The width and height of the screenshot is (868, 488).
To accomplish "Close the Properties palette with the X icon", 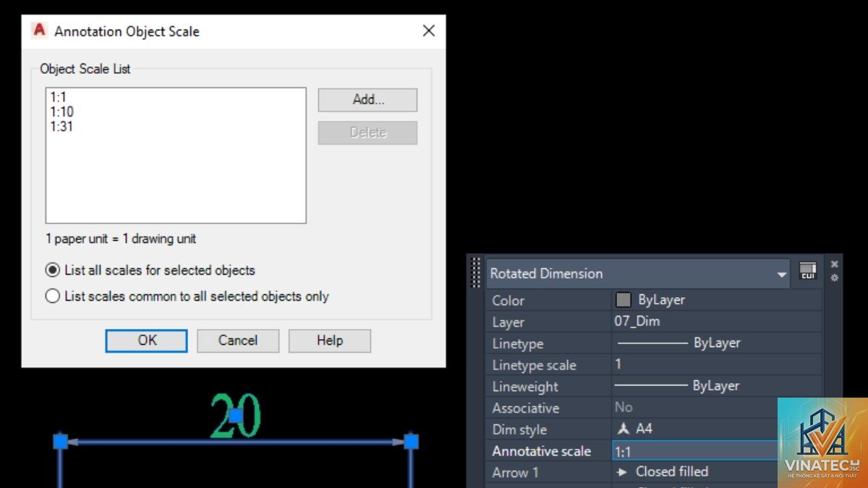I will 834,264.
